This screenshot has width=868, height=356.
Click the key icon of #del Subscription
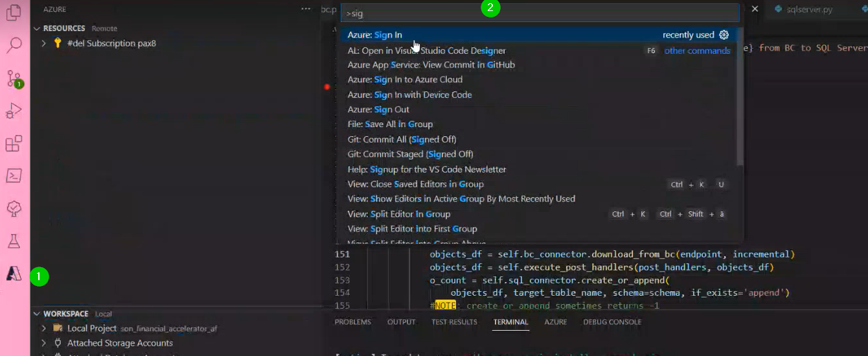tap(58, 43)
